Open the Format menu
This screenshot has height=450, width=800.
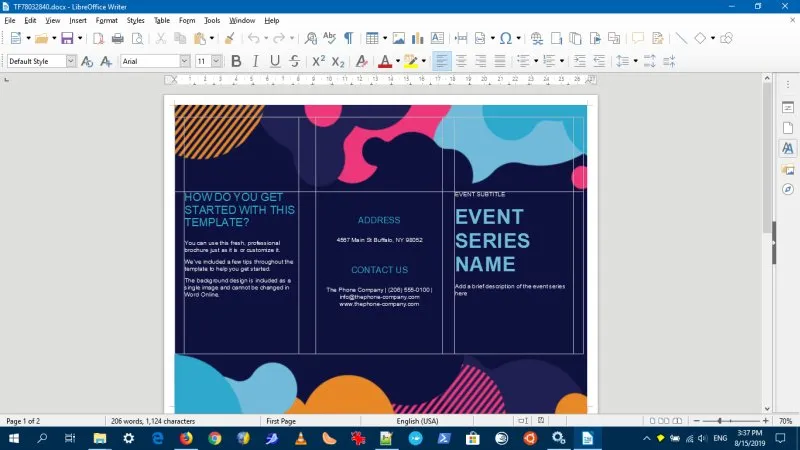pyautogui.click(x=106, y=20)
